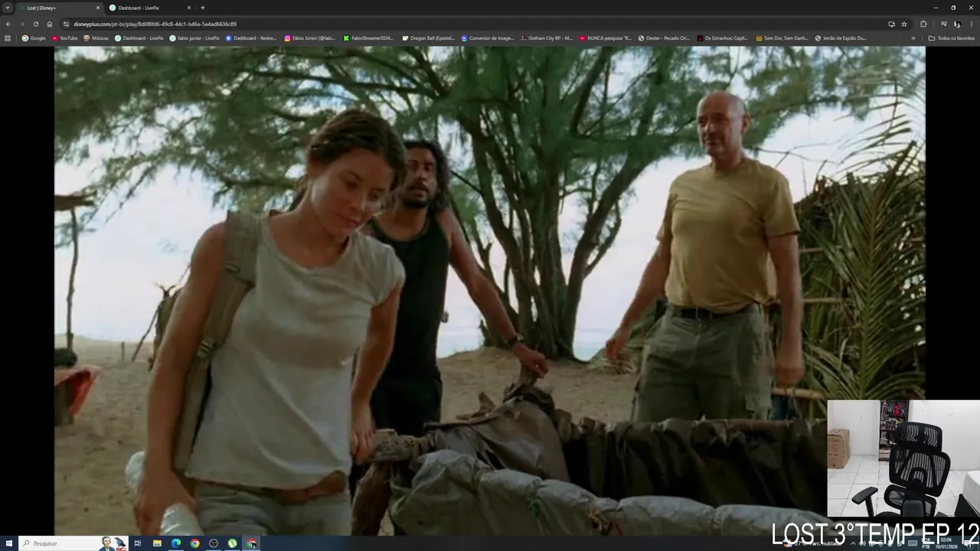Viewport: 980px width, 551px height.
Task: Open the FabioStreamerSSJ4 Kick bookmark
Action: pos(369,37)
